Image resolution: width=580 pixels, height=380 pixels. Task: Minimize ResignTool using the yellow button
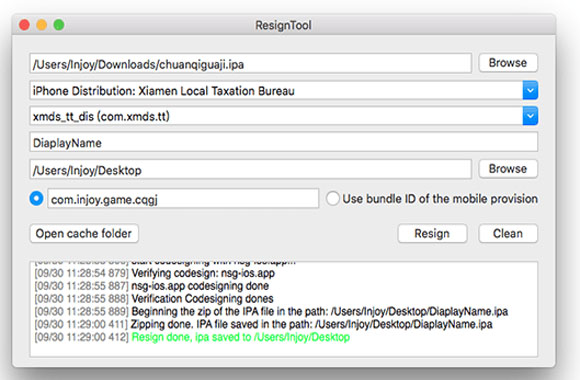[x=41, y=25]
